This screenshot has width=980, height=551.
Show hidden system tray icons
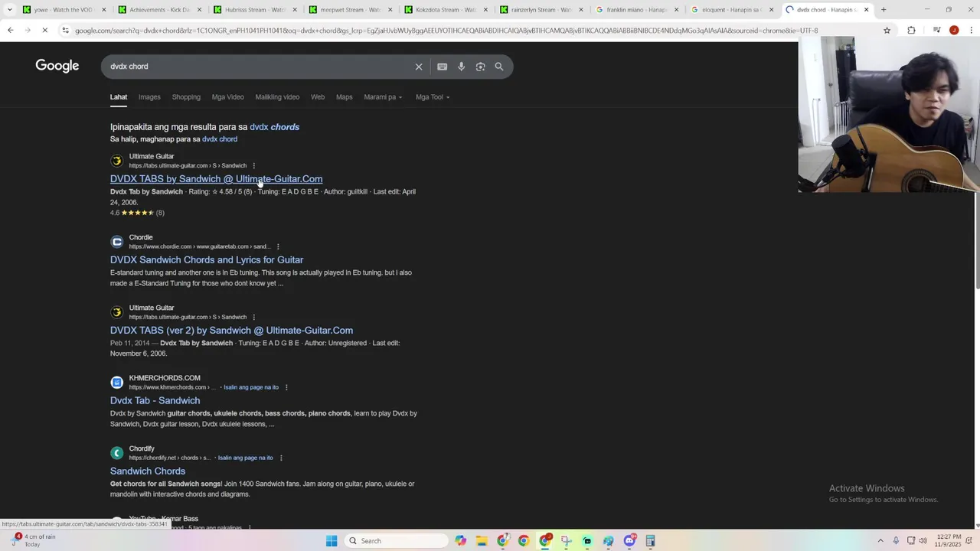tap(880, 540)
